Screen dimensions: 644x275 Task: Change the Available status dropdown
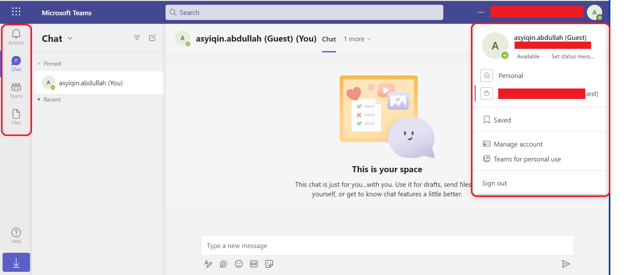point(530,56)
